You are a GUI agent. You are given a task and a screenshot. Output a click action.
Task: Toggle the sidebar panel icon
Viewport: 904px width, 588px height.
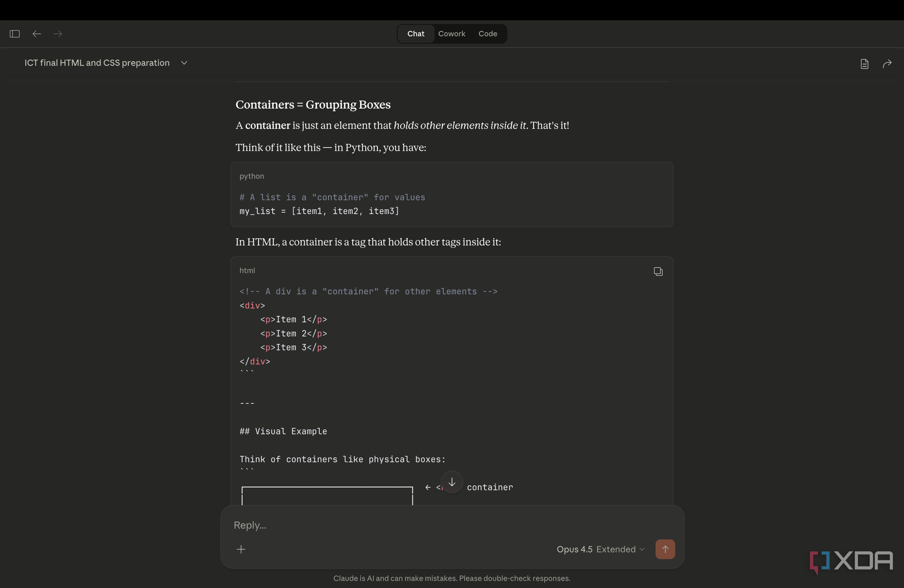(x=14, y=34)
